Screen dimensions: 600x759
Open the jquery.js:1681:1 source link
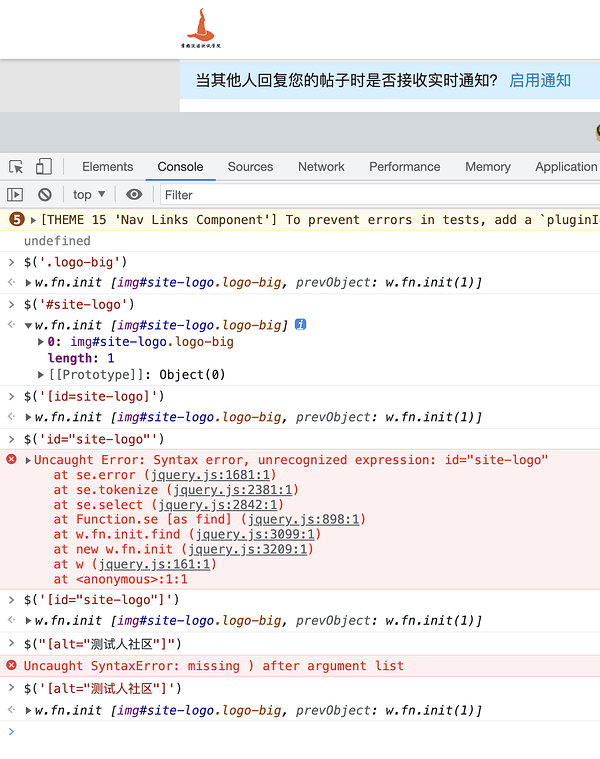tap(210, 475)
